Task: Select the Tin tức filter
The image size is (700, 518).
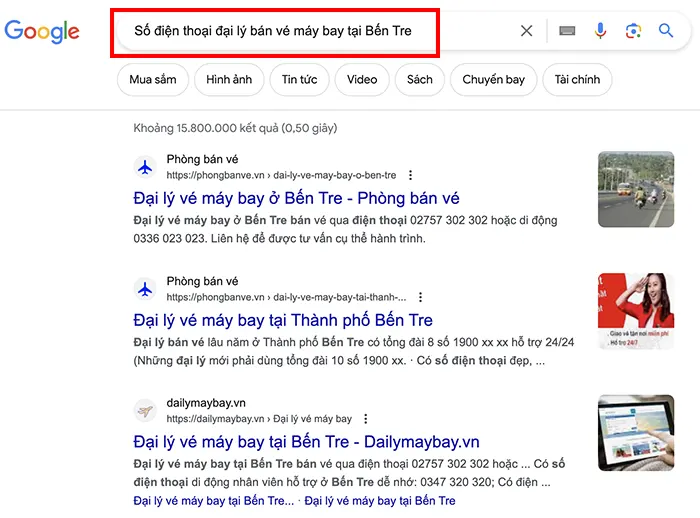Action: 300,79
